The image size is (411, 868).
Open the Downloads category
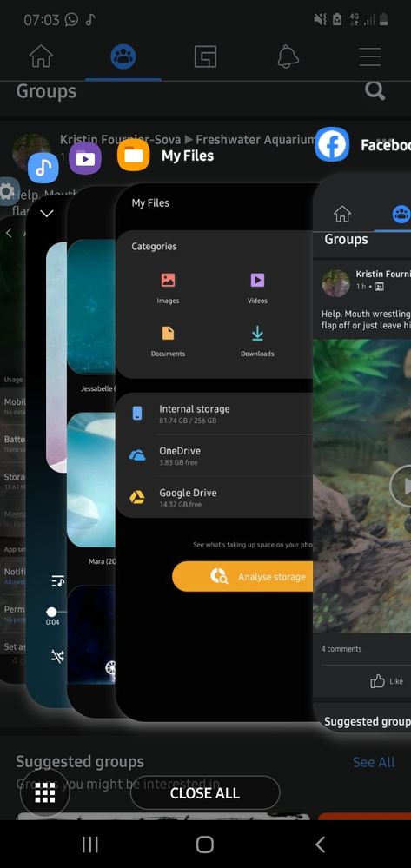pos(257,341)
